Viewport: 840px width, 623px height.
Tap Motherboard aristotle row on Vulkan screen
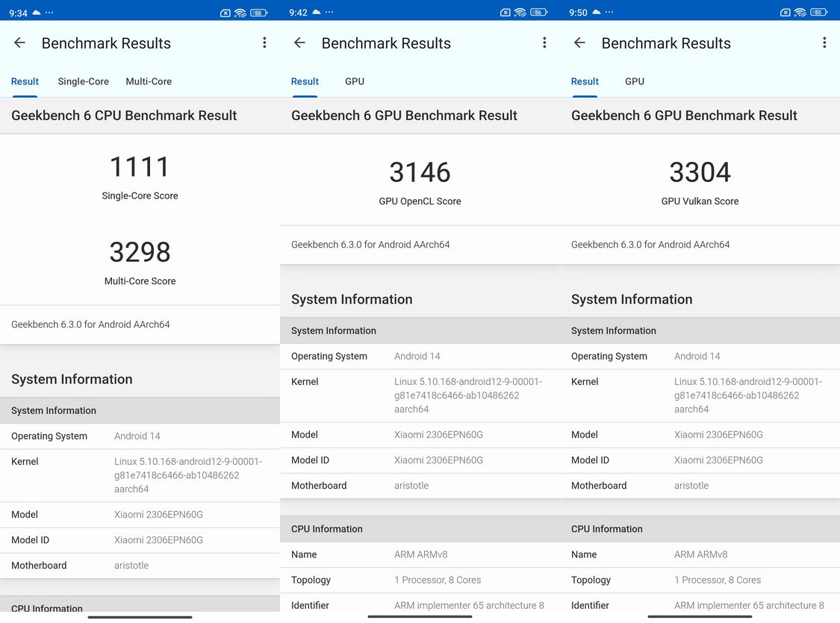click(700, 486)
